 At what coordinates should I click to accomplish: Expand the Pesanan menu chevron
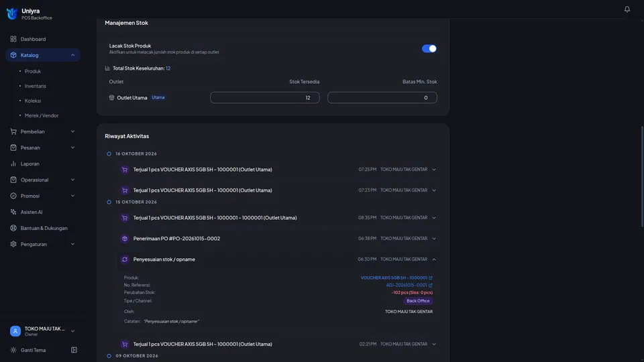(72, 147)
